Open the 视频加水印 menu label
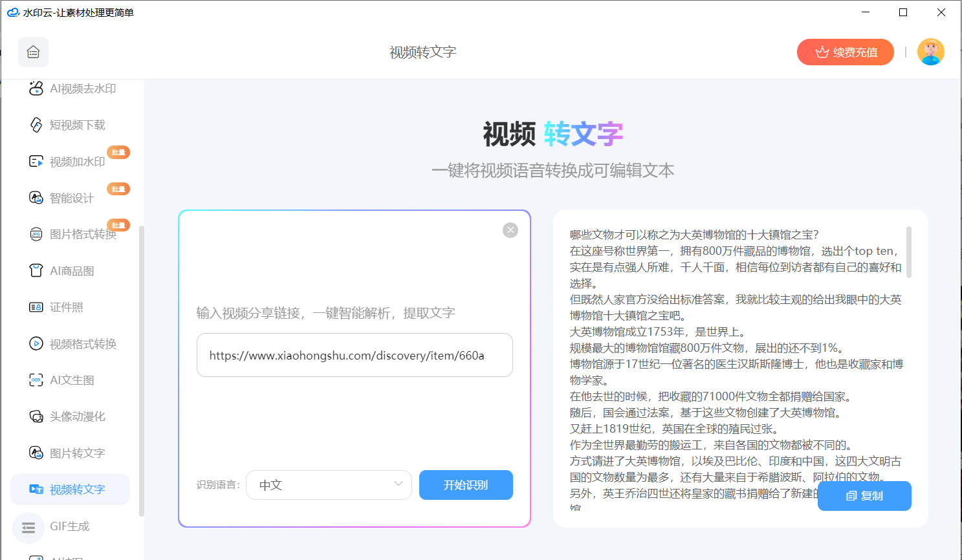 coord(77,162)
